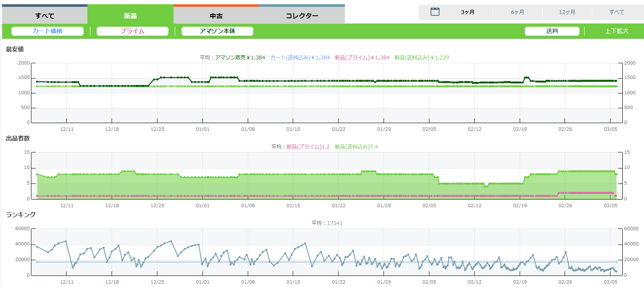Click 上下拡大 to expand chart vertically

(x=616, y=31)
